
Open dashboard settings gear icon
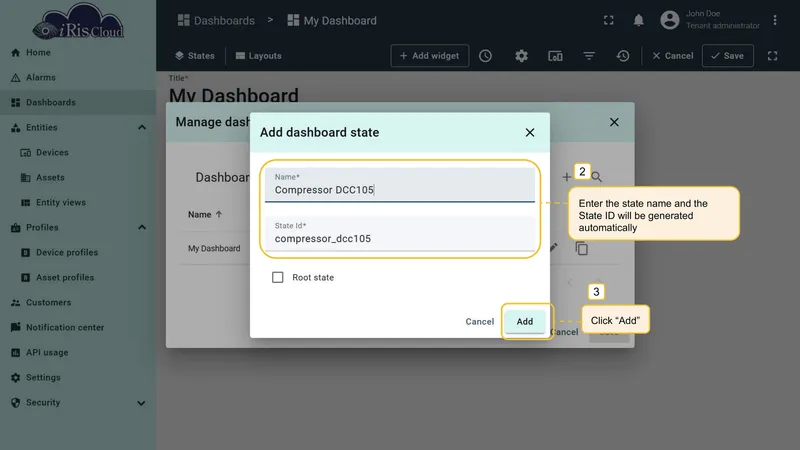click(x=521, y=56)
